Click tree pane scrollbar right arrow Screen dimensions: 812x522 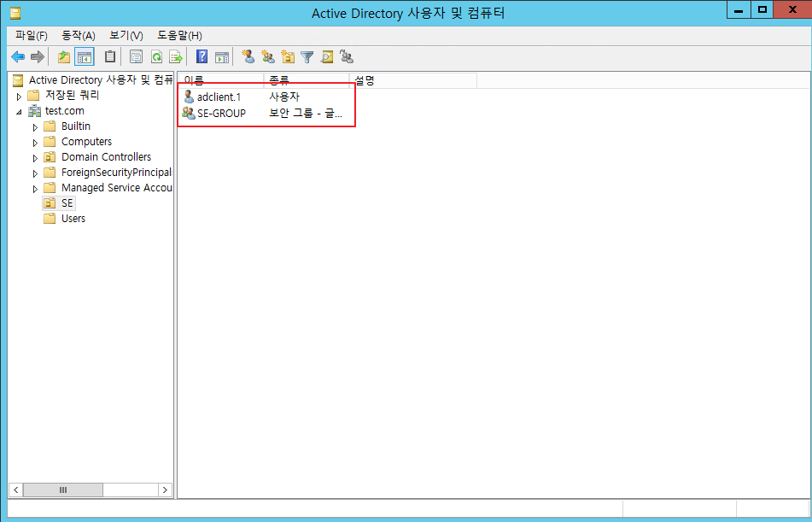(165, 490)
